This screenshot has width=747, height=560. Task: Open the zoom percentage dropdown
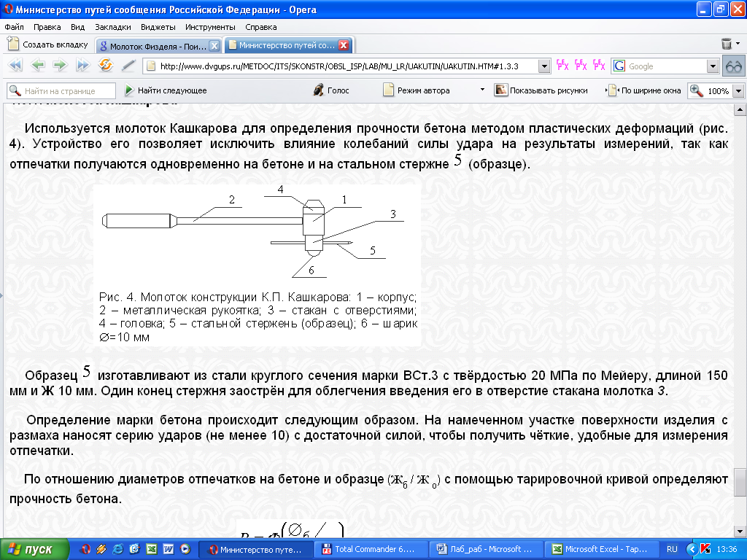coord(738,90)
